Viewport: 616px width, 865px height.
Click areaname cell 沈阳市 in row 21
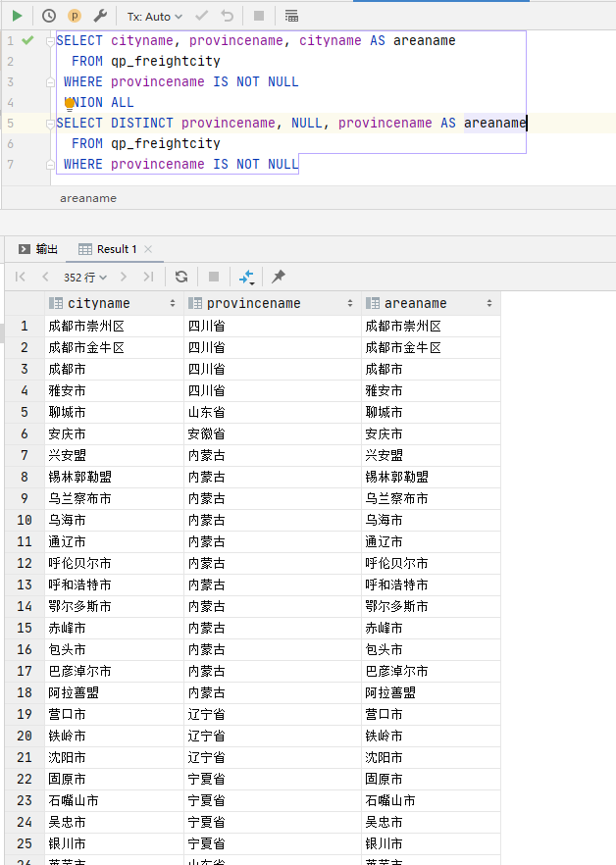pos(431,757)
